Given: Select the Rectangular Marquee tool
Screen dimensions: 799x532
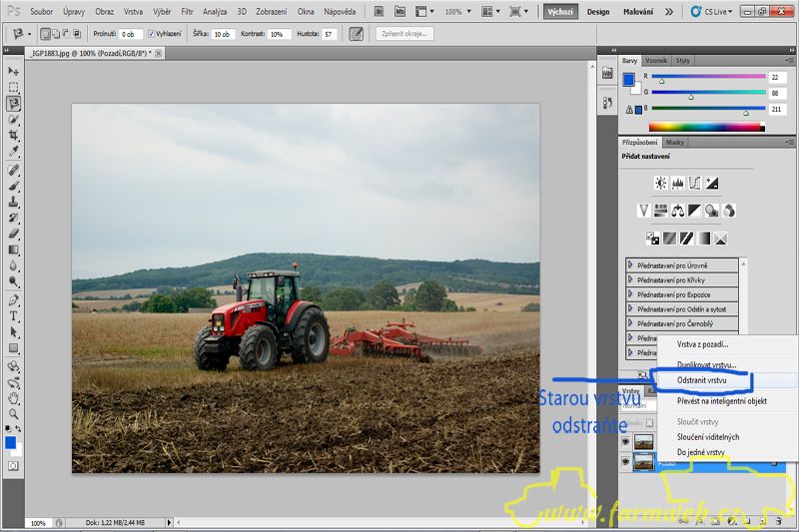Looking at the screenshot, I should point(14,88).
